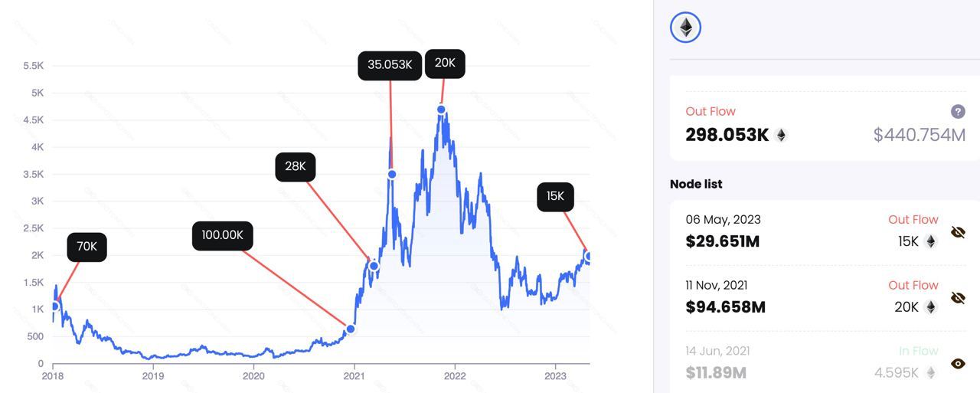980x393 pixels.
Task: Hide the 06 May, 2023 node
Action: (x=958, y=231)
